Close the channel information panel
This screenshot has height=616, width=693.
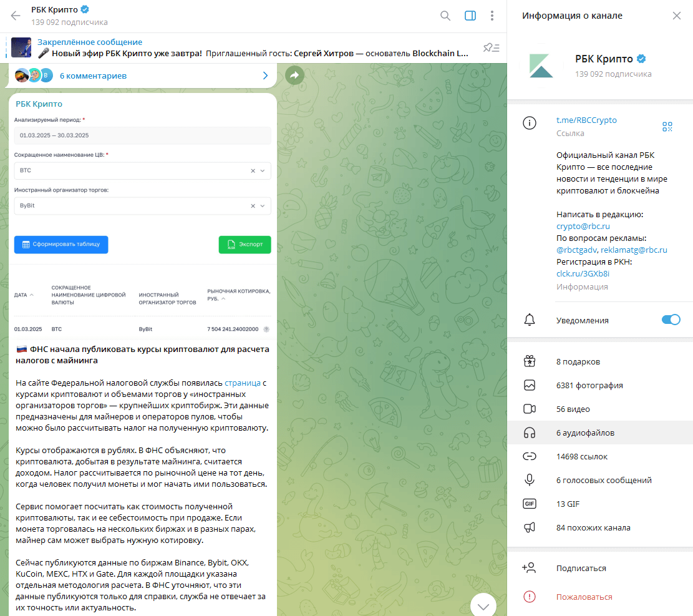pyautogui.click(x=677, y=16)
